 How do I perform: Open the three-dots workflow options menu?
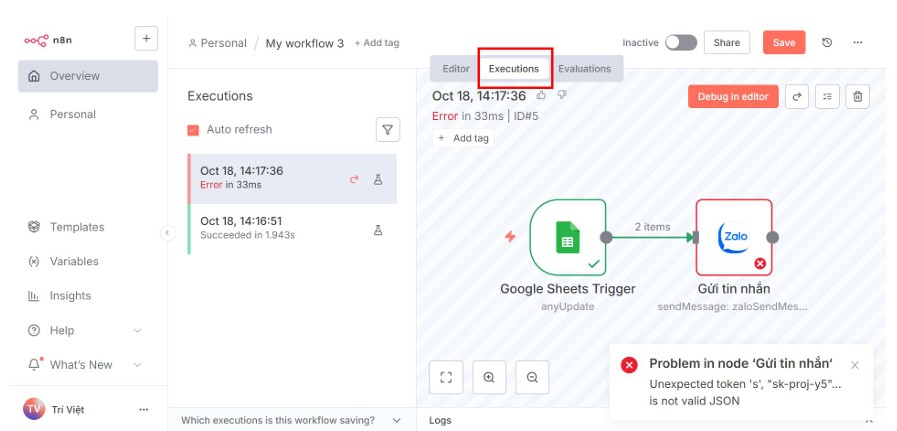pos(858,43)
